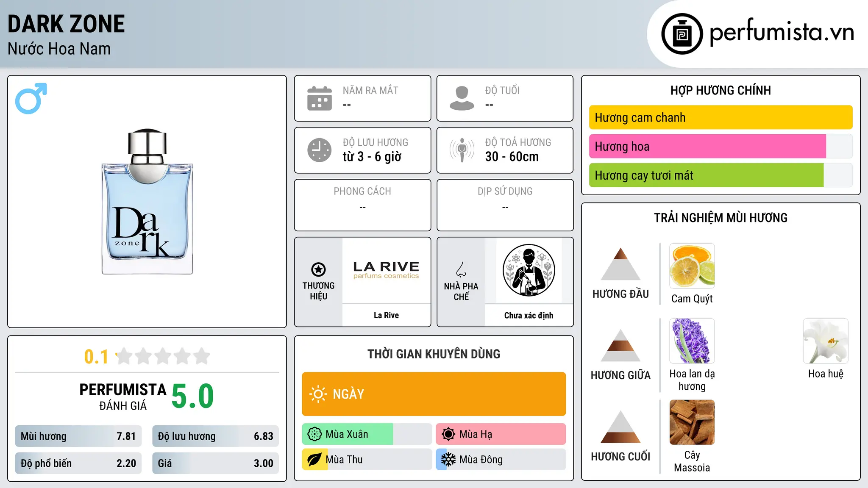868x488 pixels.
Task: Click the Mùi hương 7.81 score row
Action: tap(78, 436)
